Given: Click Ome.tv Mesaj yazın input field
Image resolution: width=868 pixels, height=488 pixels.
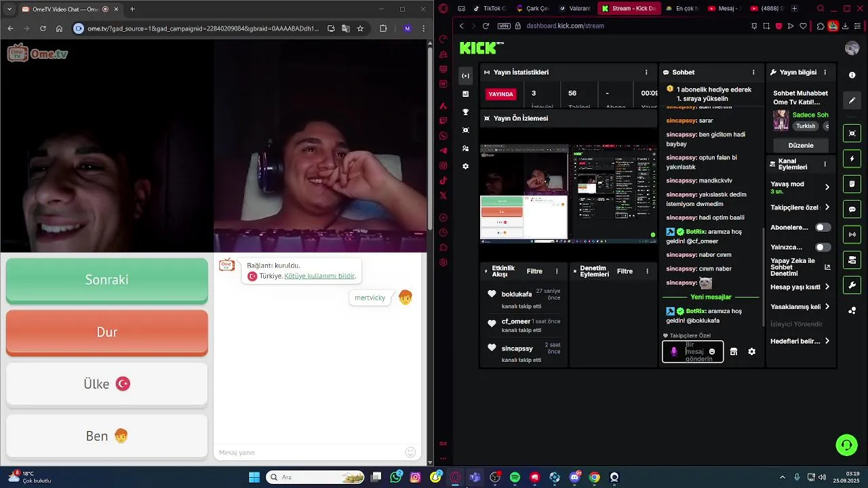Looking at the screenshot, I should pyautogui.click(x=310, y=452).
